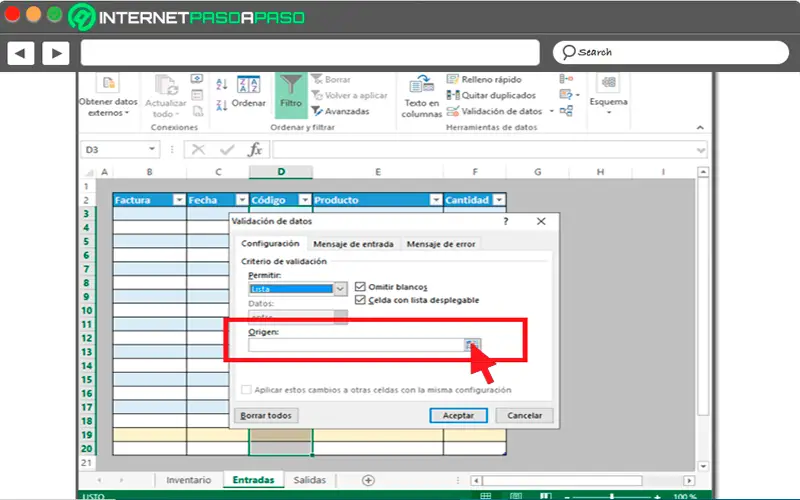Open the Factura column filter dropdown
This screenshot has width=800, height=500.
[179, 200]
